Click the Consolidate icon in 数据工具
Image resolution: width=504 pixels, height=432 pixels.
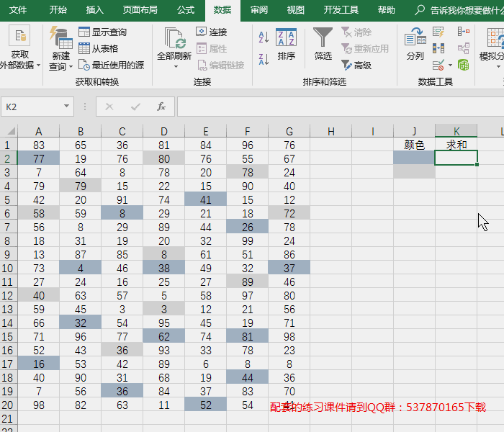[x=464, y=31]
